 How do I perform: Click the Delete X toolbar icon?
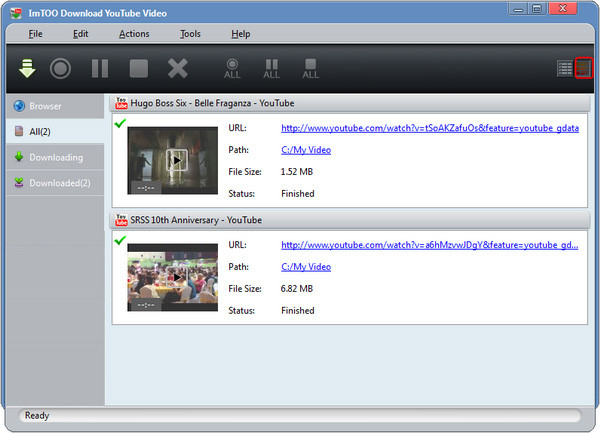pyautogui.click(x=178, y=68)
